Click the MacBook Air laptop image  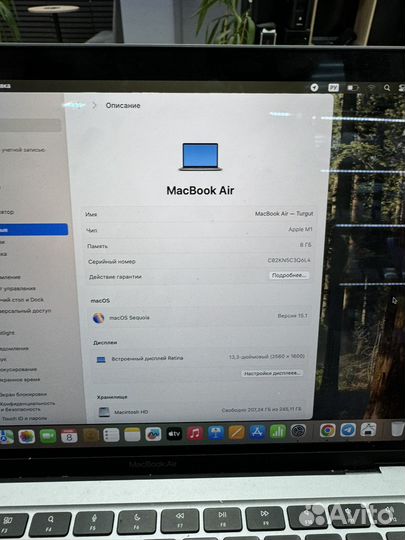[x=201, y=157]
